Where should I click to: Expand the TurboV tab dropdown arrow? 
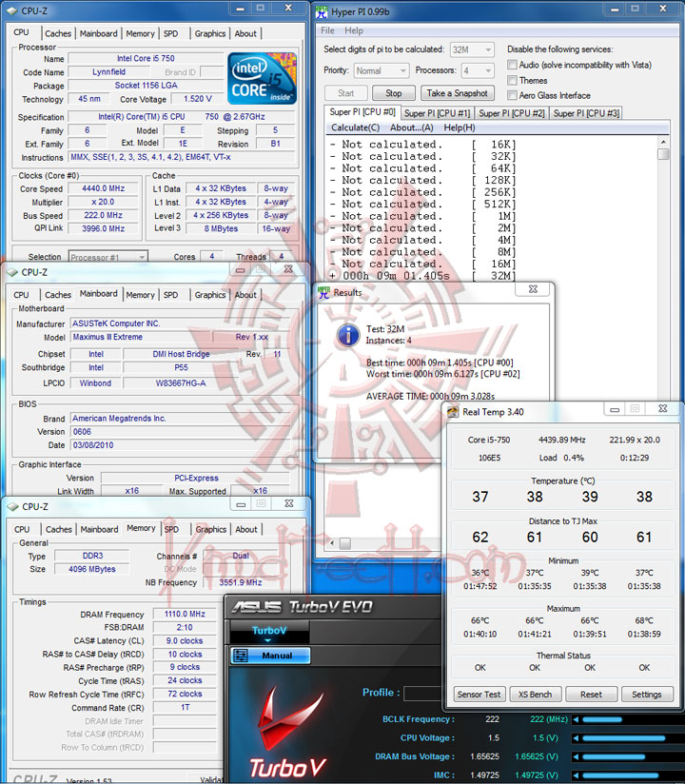(x=268, y=640)
